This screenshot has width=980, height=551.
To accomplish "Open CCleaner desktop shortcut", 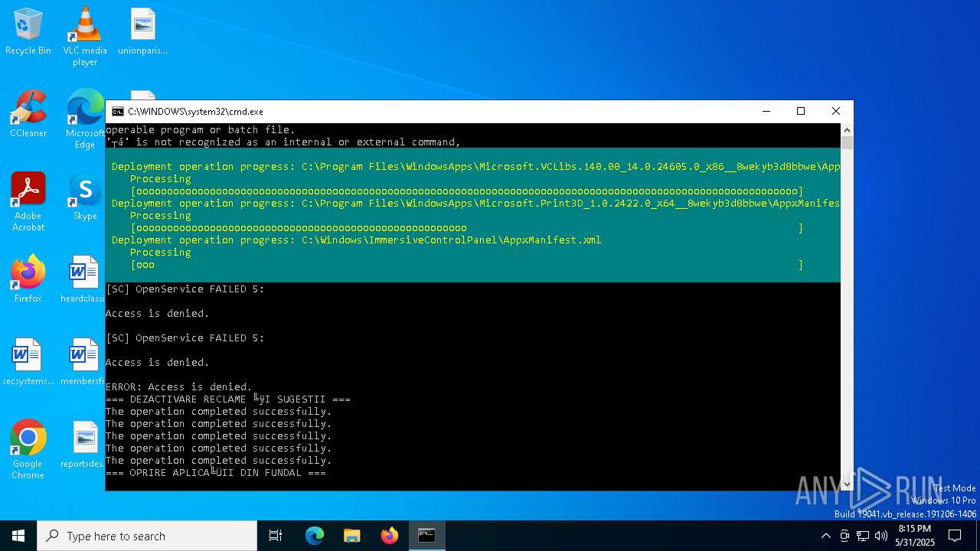I will pos(28,115).
